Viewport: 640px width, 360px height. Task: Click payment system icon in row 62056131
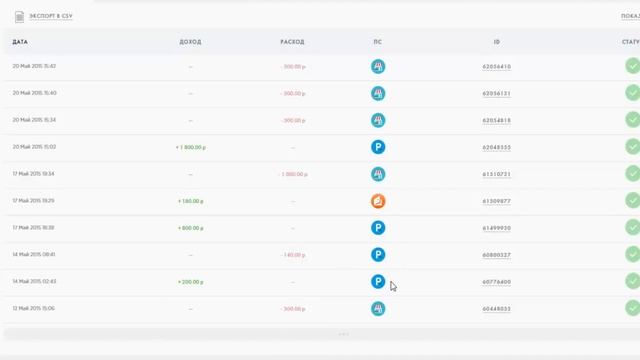click(378, 93)
